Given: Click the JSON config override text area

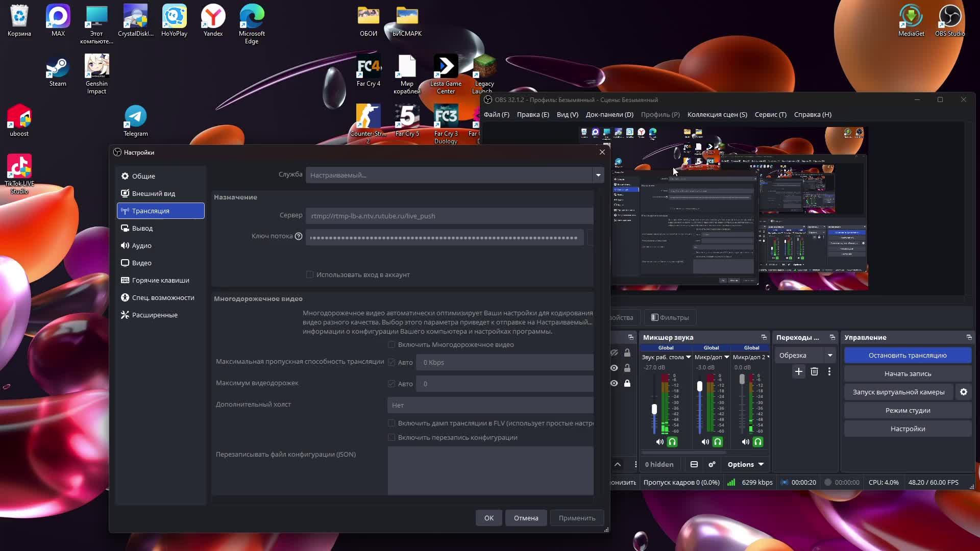Looking at the screenshot, I should point(491,470).
